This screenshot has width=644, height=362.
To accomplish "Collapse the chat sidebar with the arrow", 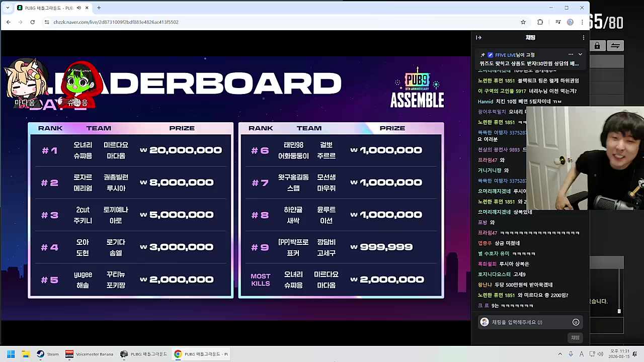I will (478, 37).
